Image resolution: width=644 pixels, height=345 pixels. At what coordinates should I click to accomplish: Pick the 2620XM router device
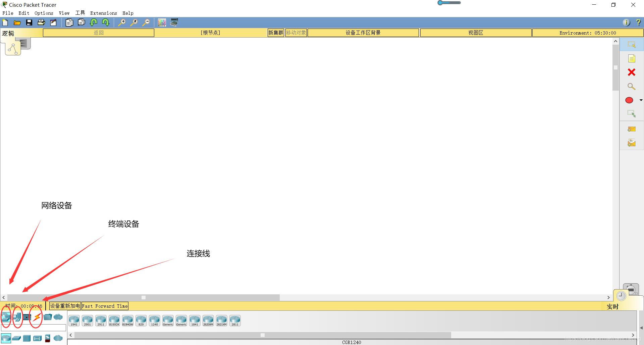click(208, 321)
